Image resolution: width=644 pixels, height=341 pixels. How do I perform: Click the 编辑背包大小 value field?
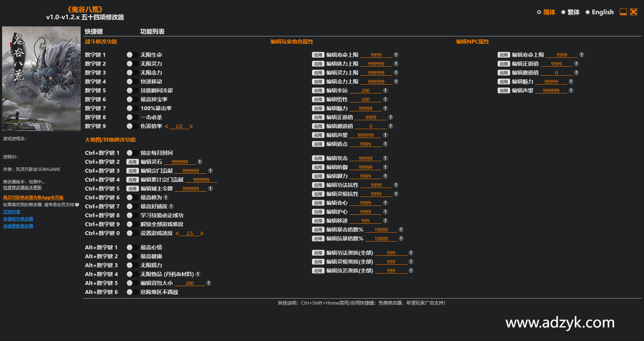190,283
